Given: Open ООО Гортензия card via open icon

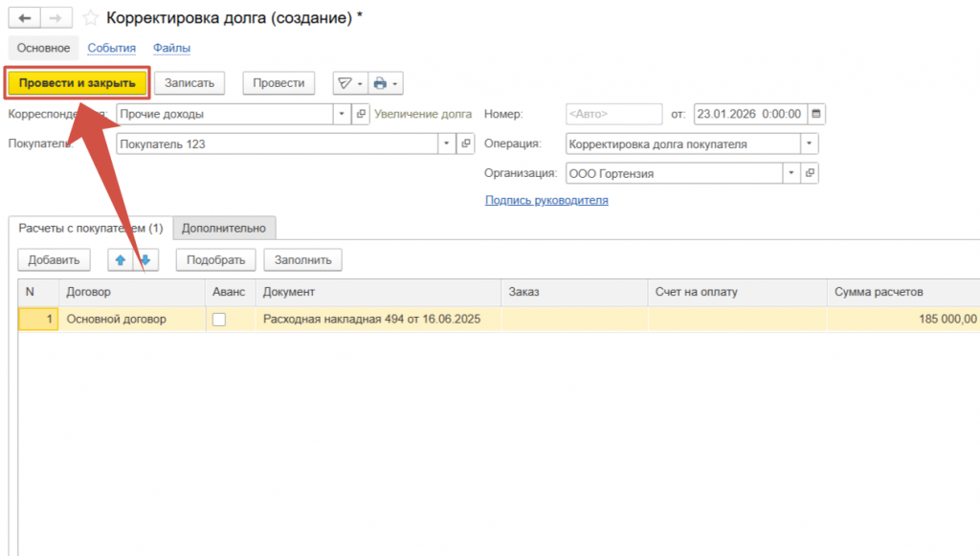Looking at the screenshot, I should pyautogui.click(x=810, y=173).
